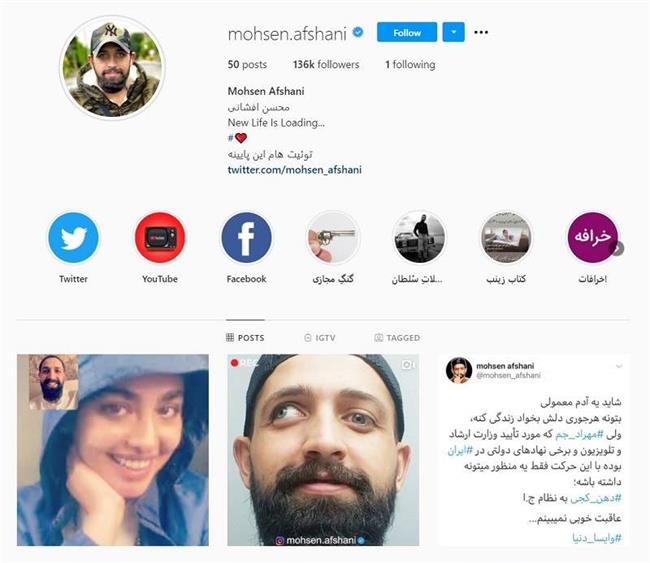
Task: Switch to the IGTV tab
Action: 320,338
